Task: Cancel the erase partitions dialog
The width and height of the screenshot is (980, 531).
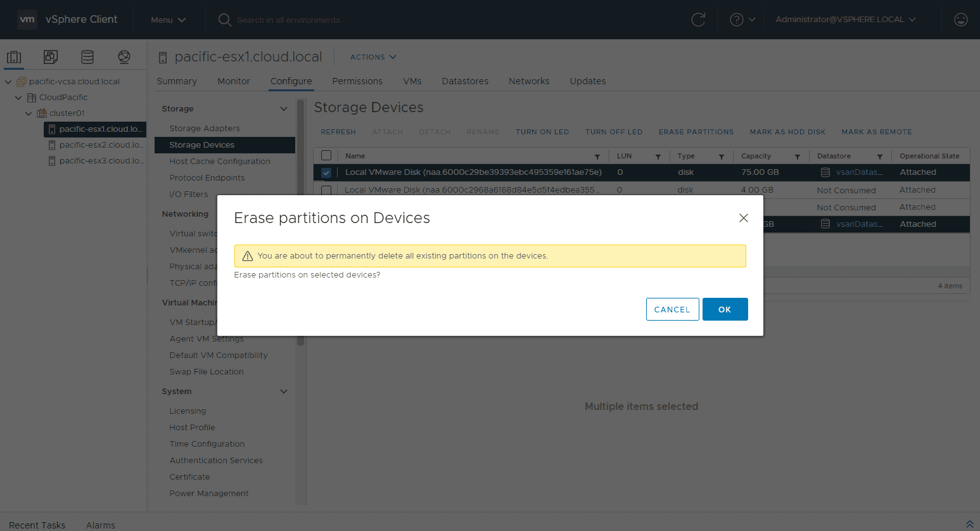Action: (x=672, y=309)
